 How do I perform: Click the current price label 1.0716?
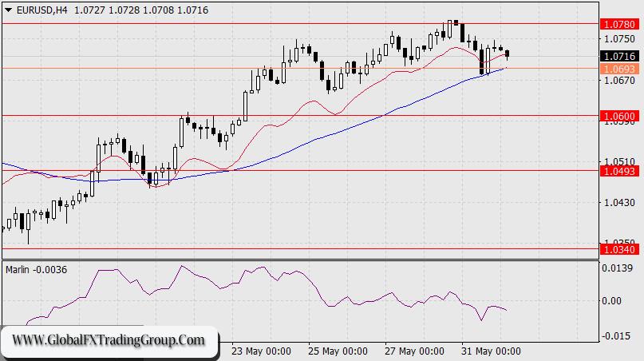pos(620,57)
